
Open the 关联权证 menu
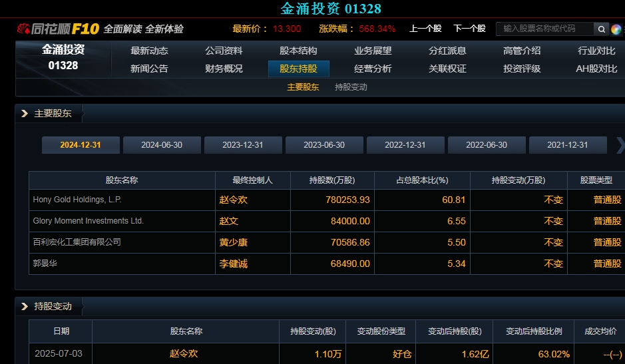447,69
